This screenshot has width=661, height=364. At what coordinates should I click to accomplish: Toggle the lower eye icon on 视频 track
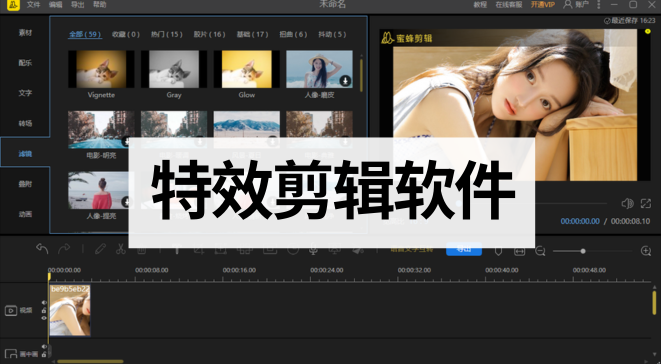(x=44, y=318)
